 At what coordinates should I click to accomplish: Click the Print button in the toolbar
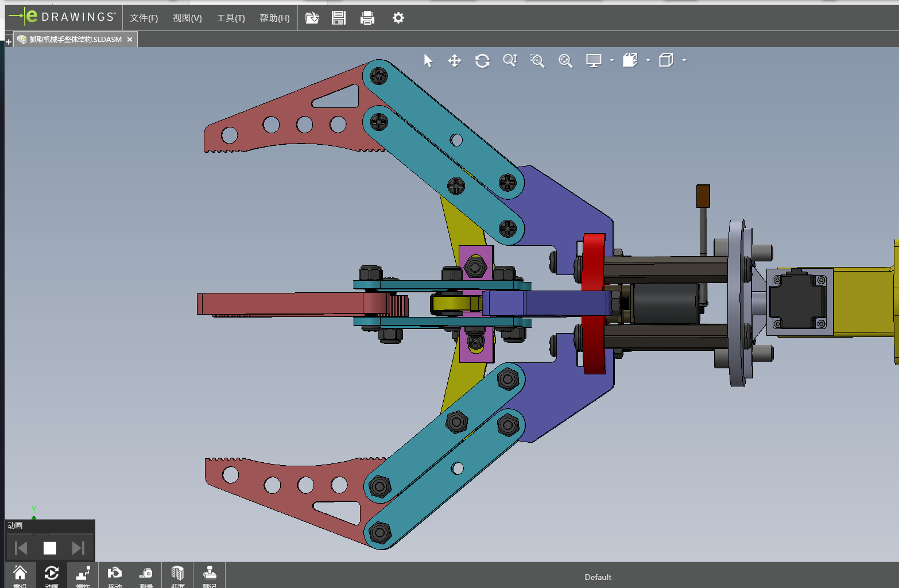367,18
